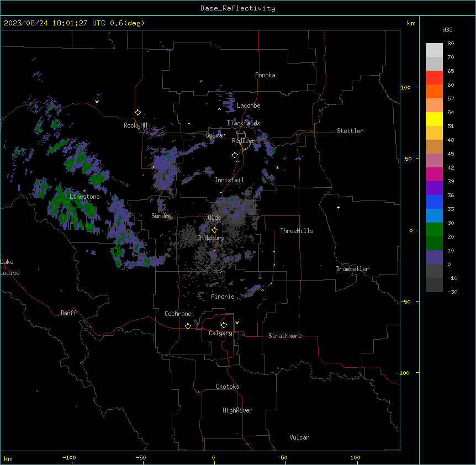Select the Drumheller label
The width and height of the screenshot is (476, 465).
pos(352,269)
